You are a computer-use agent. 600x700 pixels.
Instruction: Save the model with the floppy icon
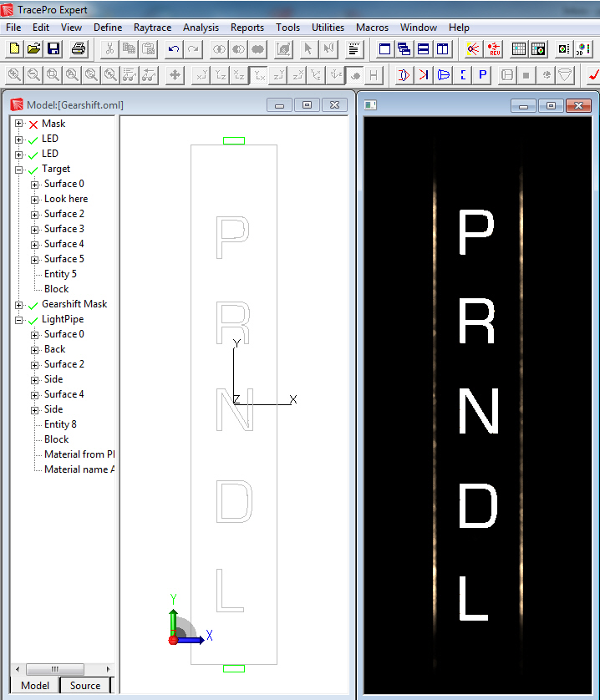[x=53, y=48]
